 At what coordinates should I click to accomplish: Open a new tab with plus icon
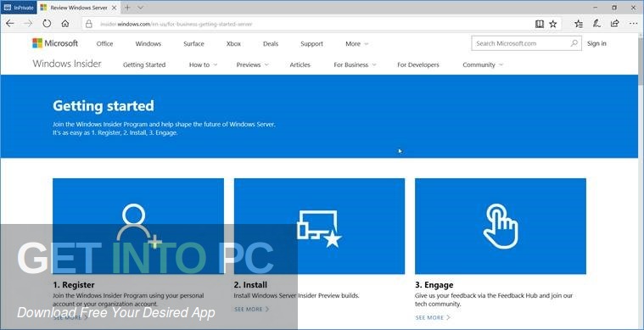click(x=127, y=8)
